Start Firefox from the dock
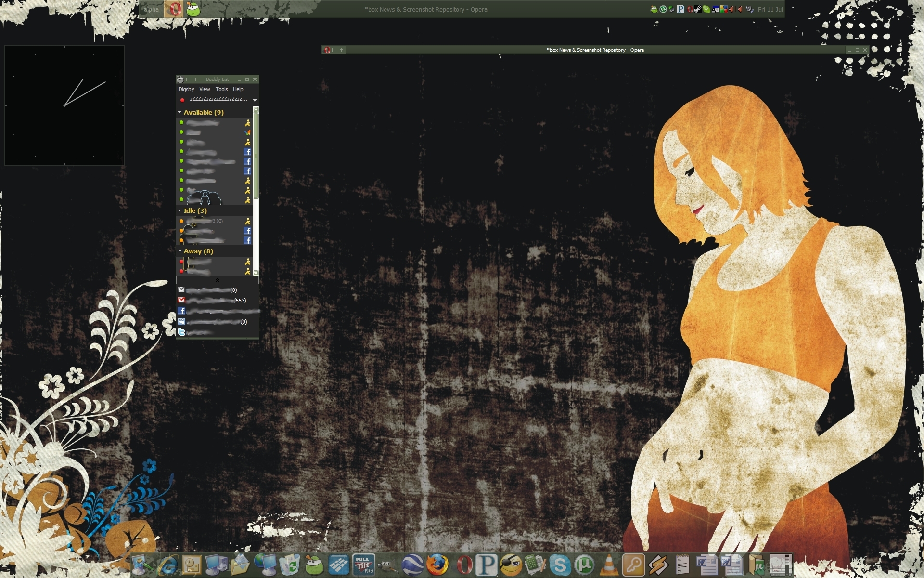This screenshot has width=924, height=578. pos(437,565)
